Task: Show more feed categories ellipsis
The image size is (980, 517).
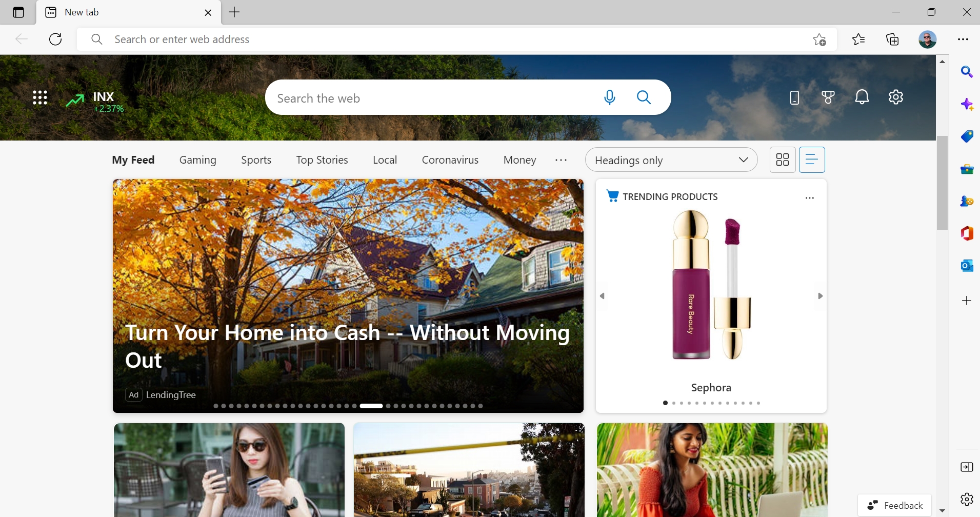Action: click(x=561, y=160)
